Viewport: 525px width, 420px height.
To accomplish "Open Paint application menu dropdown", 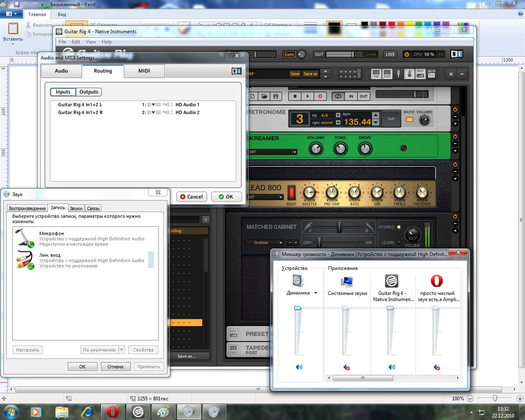I will (12, 14).
